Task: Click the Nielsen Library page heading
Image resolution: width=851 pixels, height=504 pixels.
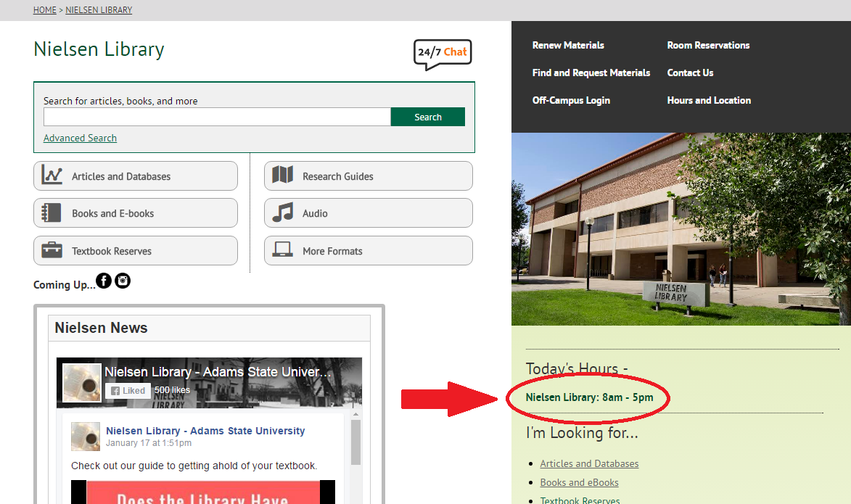Action: click(99, 49)
